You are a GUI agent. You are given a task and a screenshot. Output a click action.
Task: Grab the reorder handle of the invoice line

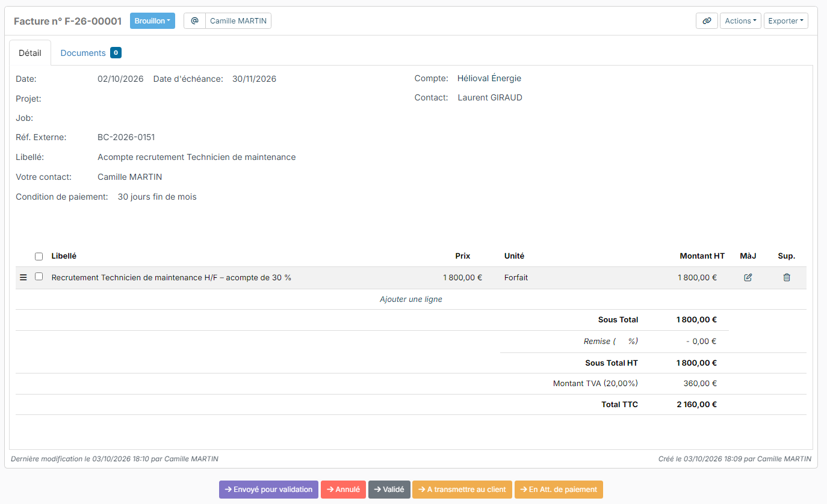23,278
